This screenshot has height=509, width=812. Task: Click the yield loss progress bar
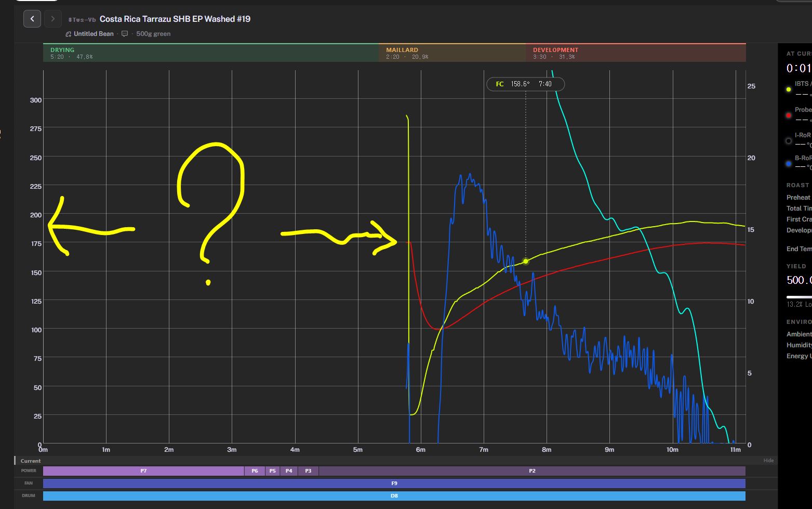point(799,297)
